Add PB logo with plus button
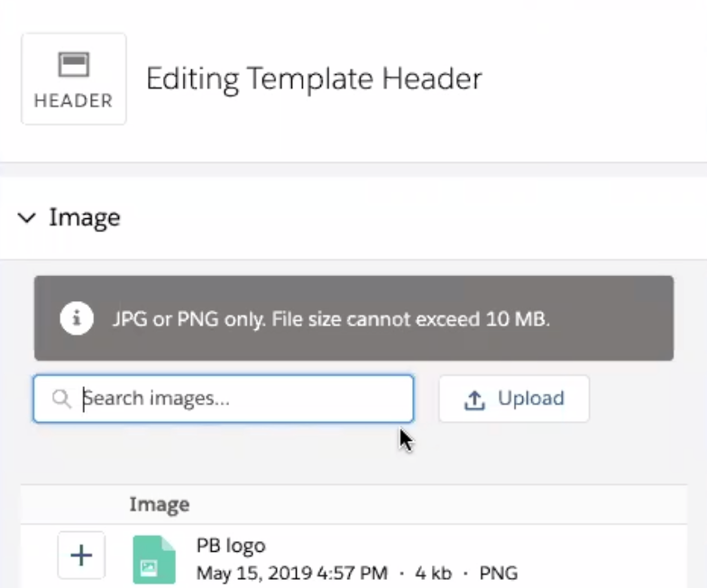707x588 pixels. pos(81,556)
